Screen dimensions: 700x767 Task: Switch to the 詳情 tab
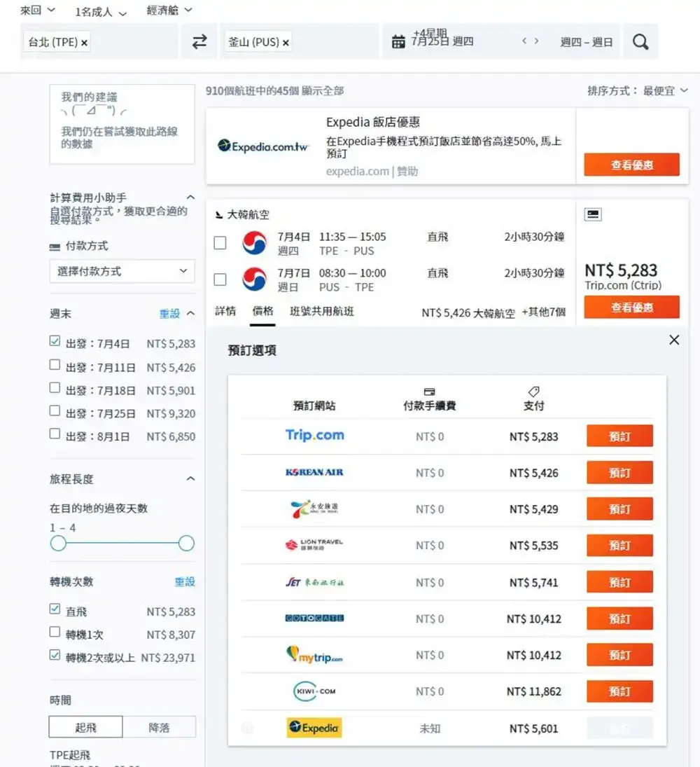pos(225,311)
